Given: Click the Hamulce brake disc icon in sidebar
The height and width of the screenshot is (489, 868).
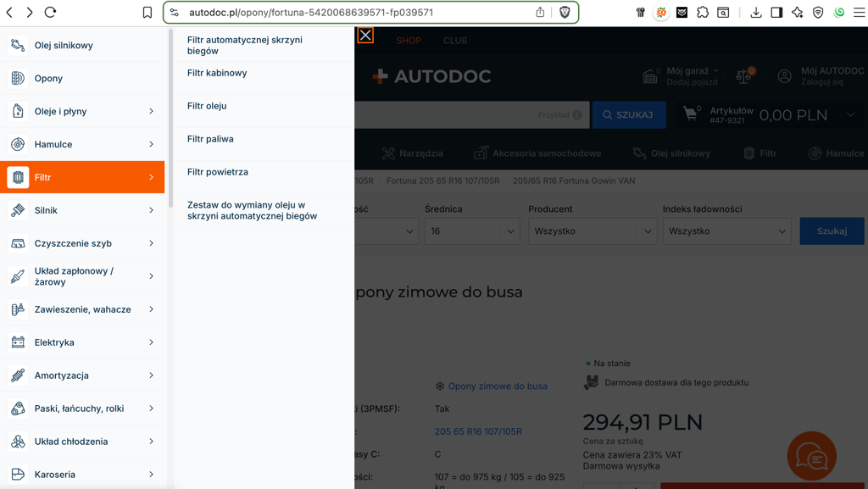Looking at the screenshot, I should coord(18,144).
